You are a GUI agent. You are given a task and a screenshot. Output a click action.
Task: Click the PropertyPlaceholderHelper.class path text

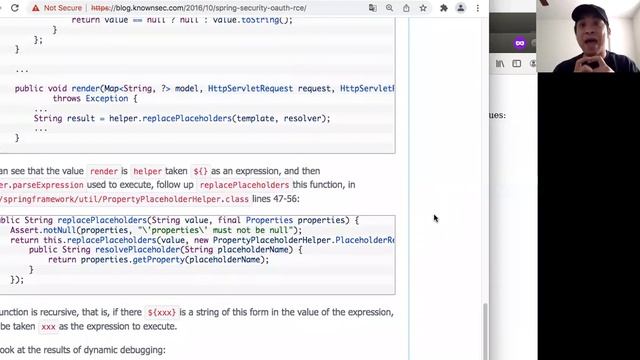pyautogui.click(x=124, y=199)
